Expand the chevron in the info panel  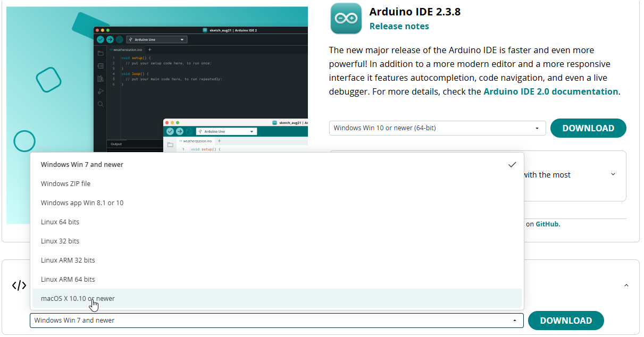613,174
